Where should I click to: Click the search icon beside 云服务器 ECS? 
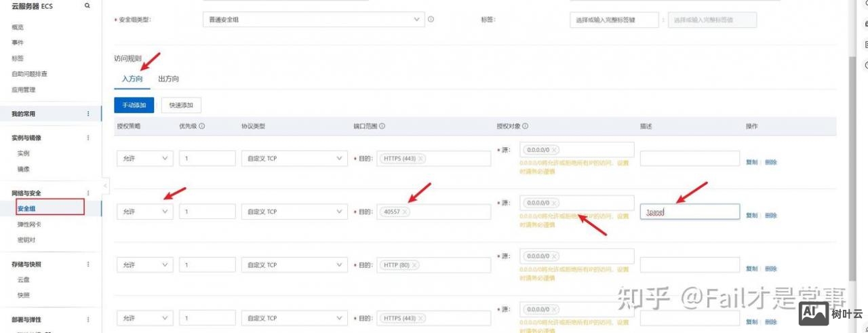87,5
